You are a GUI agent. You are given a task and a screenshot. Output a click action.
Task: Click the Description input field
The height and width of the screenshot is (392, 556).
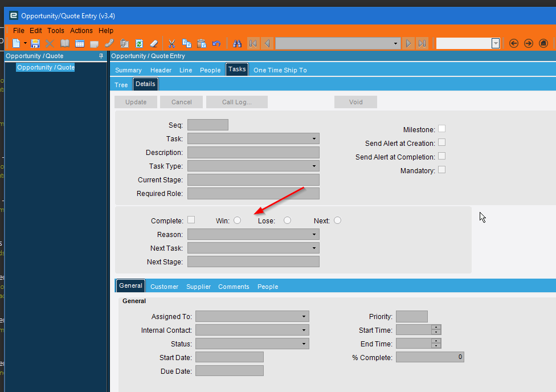pos(253,153)
